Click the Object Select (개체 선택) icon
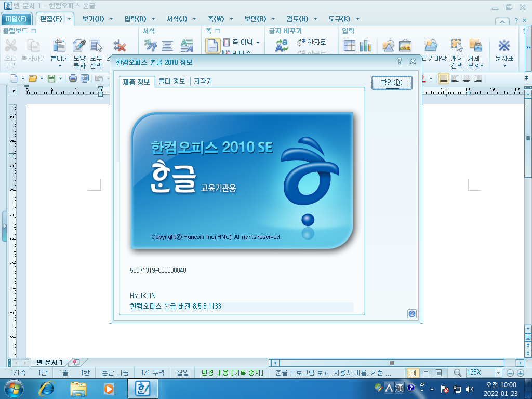This screenshot has height=399, width=532. tap(457, 45)
